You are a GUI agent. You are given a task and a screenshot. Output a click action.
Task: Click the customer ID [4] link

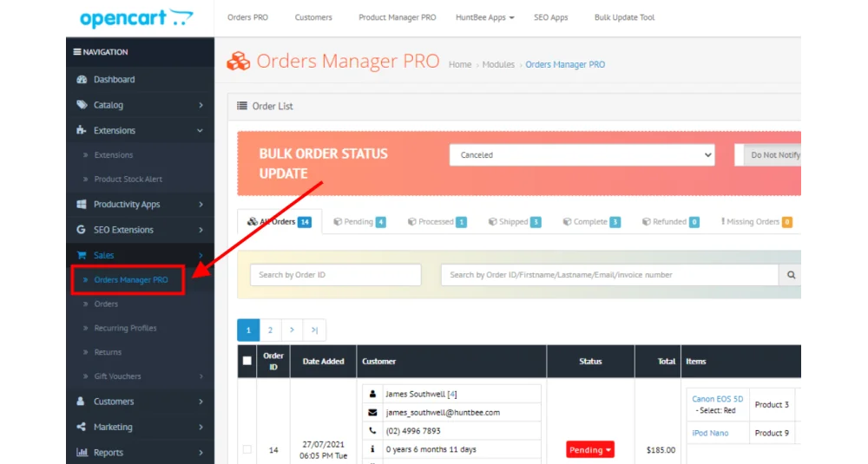452,394
